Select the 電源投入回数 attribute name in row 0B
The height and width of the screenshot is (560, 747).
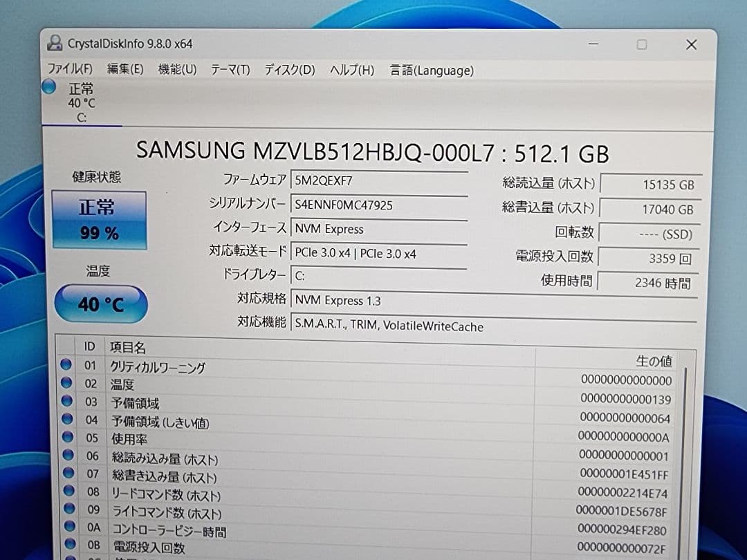pyautogui.click(x=149, y=547)
